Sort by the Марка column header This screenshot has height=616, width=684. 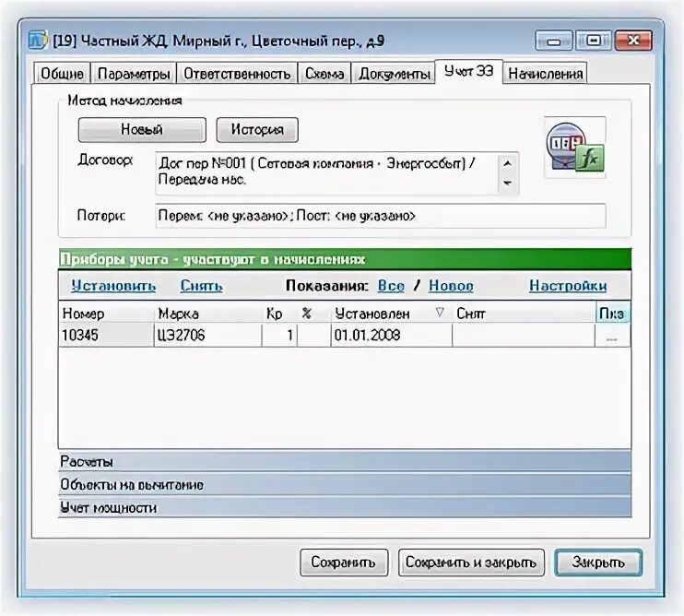(208, 314)
